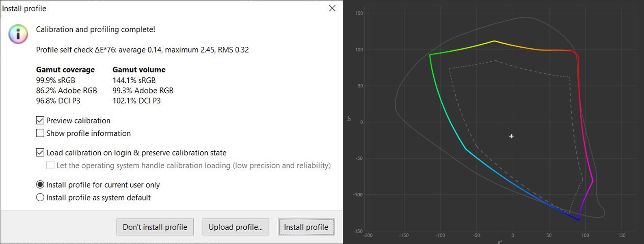Click the magenta corner of the gamut plot
The width and height of the screenshot is (644, 244).
click(x=592, y=181)
